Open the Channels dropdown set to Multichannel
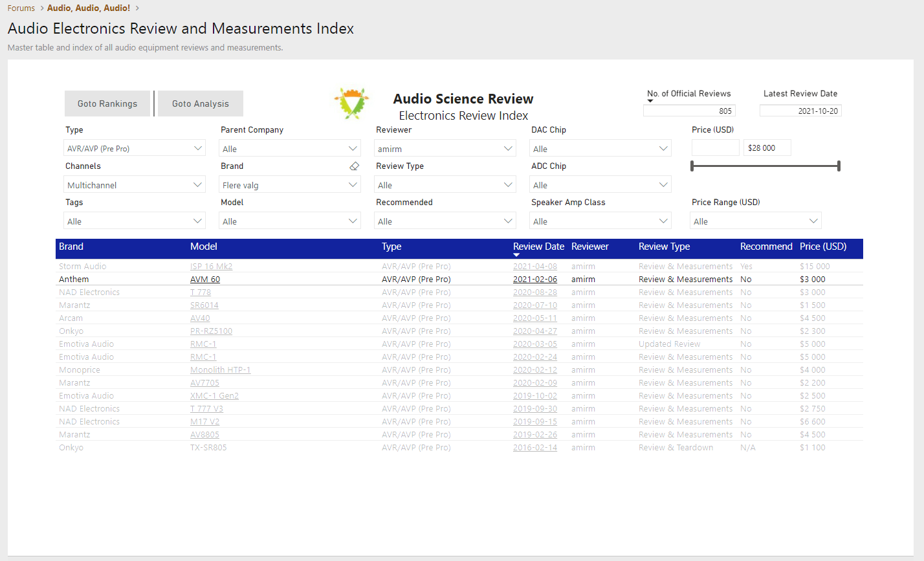The width and height of the screenshot is (924, 561). click(x=134, y=185)
